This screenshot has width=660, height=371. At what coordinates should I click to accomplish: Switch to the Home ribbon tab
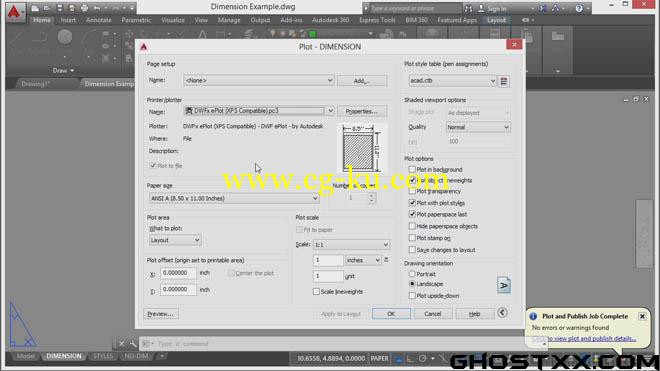42,20
